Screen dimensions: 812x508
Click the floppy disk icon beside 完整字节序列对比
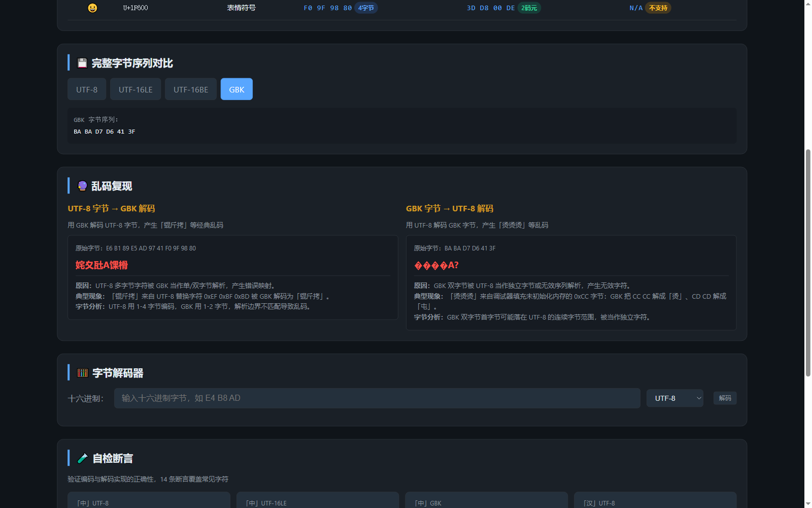(x=82, y=63)
